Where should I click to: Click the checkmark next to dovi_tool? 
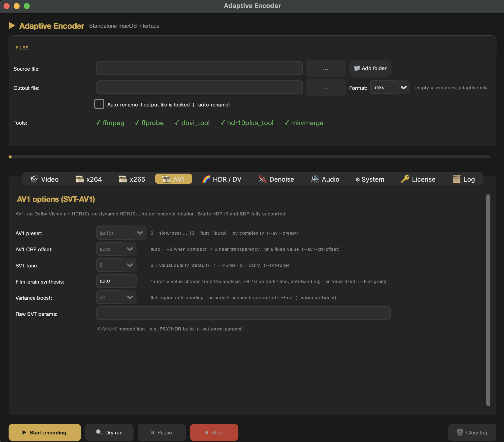coord(177,123)
